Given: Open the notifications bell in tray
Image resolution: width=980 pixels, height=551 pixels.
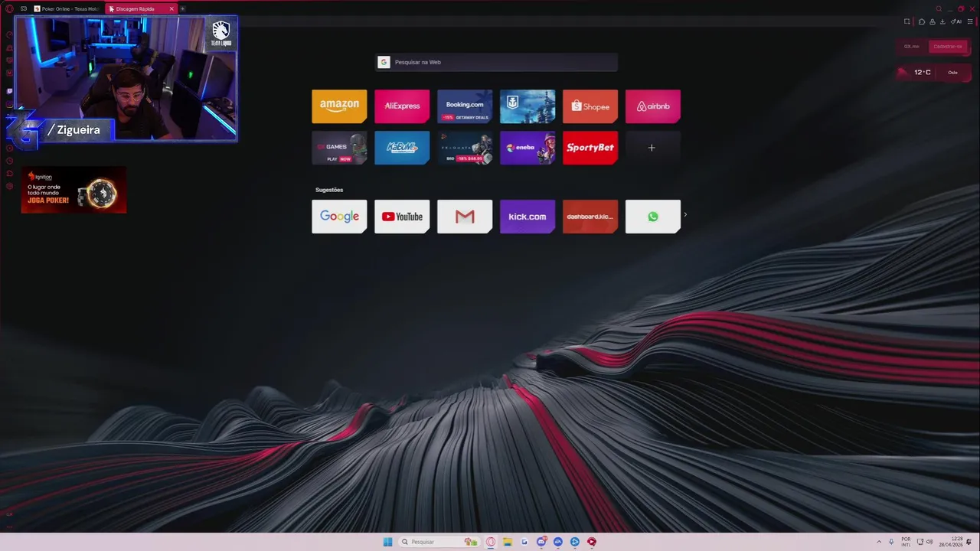Looking at the screenshot, I should click(969, 542).
